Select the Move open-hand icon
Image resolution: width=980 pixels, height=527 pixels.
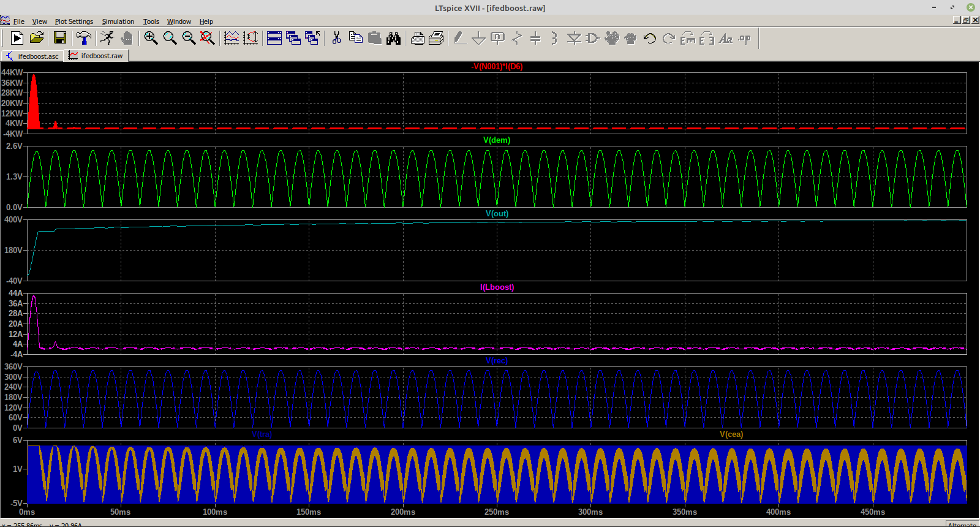(x=611, y=38)
